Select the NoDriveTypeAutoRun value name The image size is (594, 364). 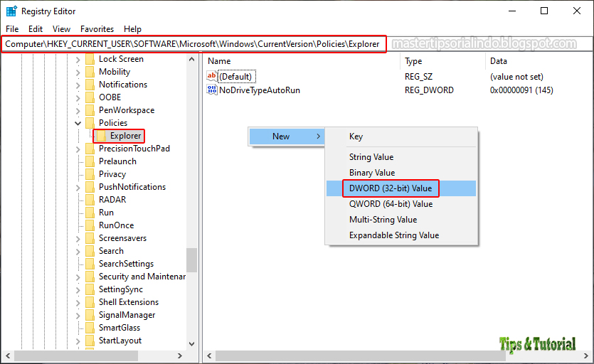click(x=260, y=90)
